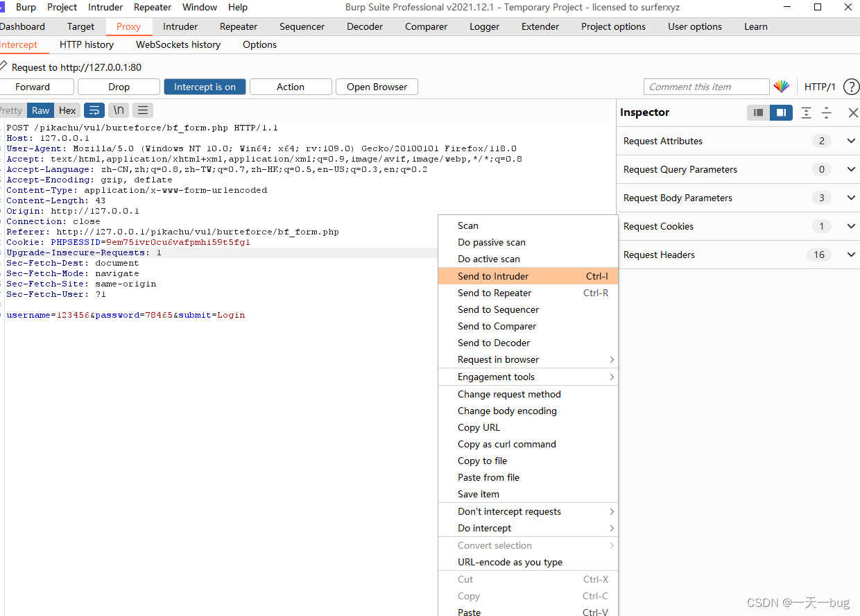Open the Help menu
The width and height of the screenshot is (860, 616).
tap(238, 7)
